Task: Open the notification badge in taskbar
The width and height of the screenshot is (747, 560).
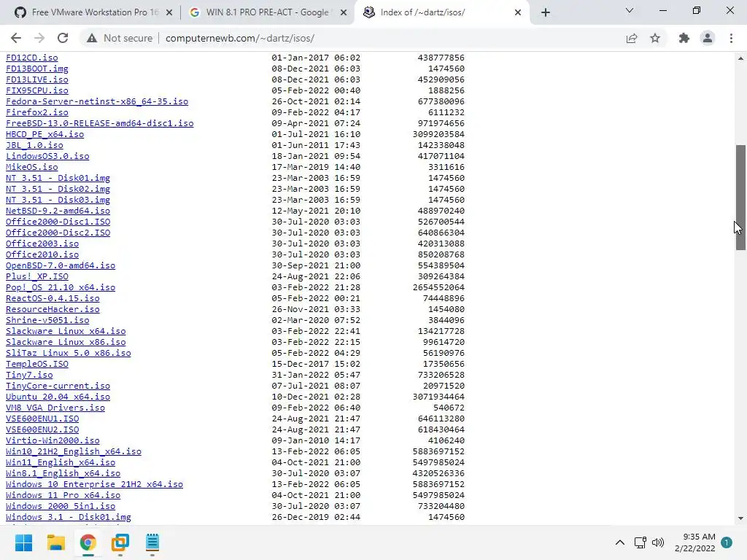Action: pos(727,542)
